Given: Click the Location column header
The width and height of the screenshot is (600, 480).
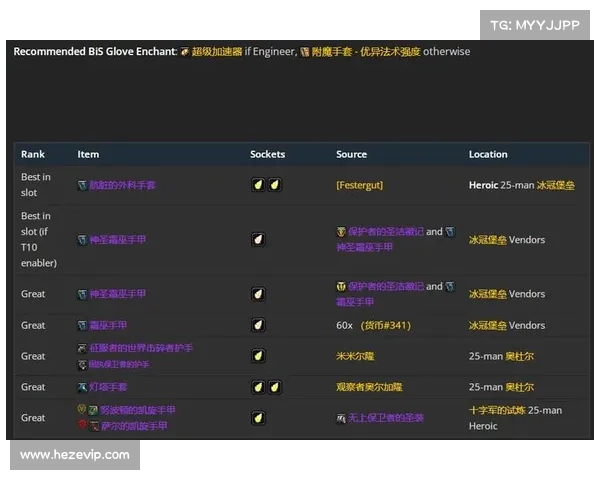Looking at the screenshot, I should click(488, 154).
